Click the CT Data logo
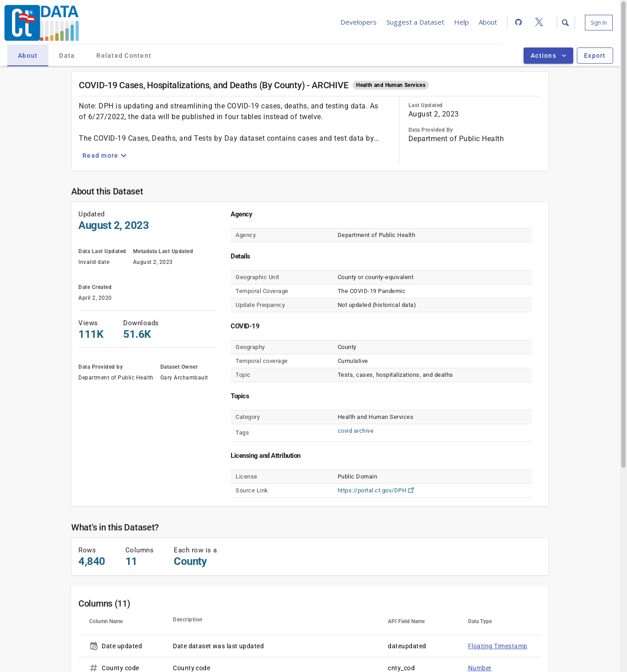Viewport: 627px width, 672px height. click(x=42, y=23)
